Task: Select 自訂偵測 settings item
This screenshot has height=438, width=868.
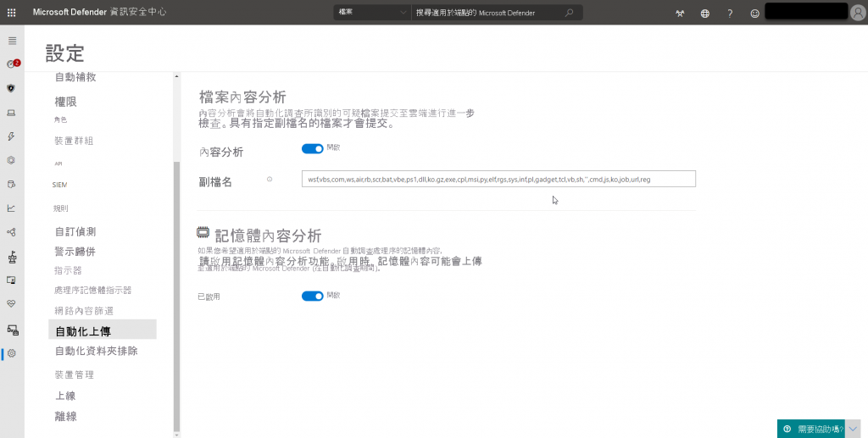Action: (75, 232)
